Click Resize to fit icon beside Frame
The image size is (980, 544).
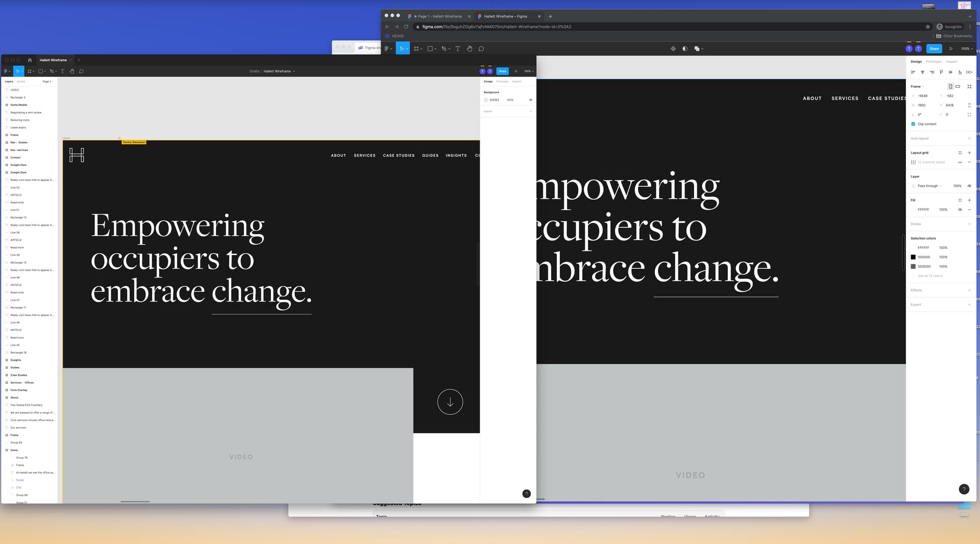click(969, 86)
